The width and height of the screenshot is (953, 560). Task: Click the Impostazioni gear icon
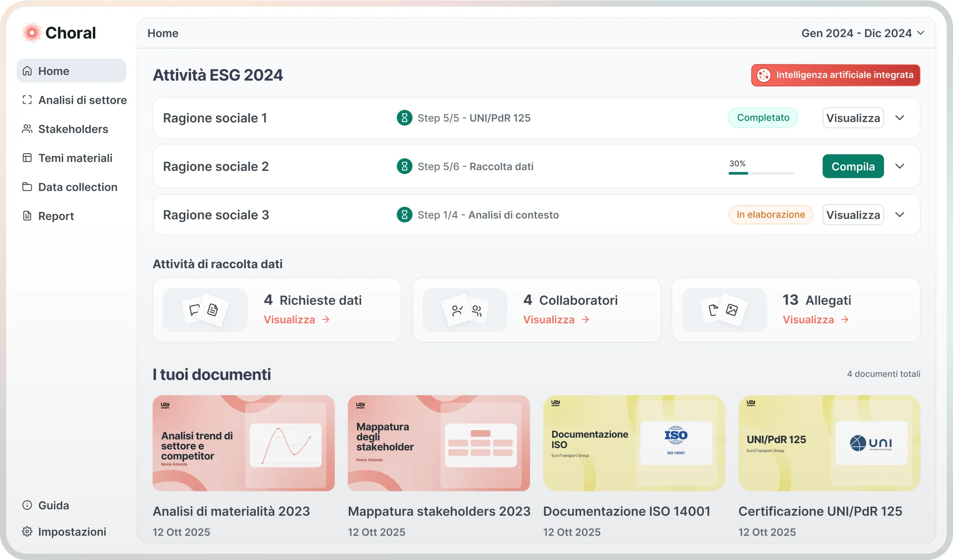27,532
